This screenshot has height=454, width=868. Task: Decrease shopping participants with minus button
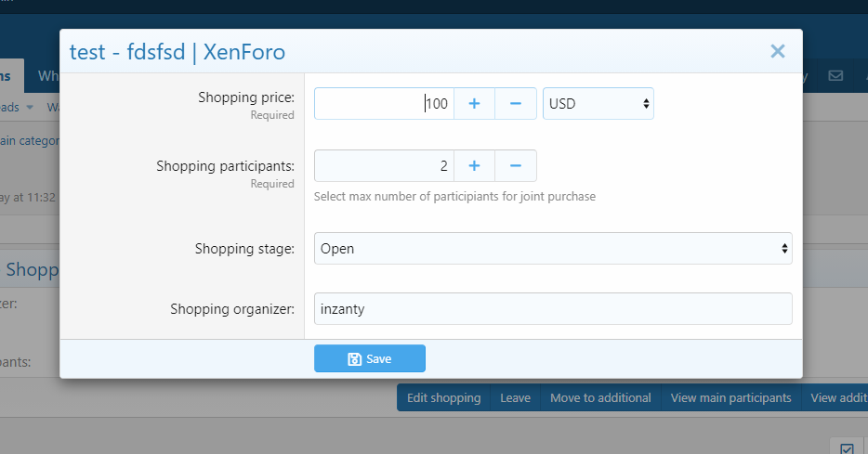[x=516, y=165]
